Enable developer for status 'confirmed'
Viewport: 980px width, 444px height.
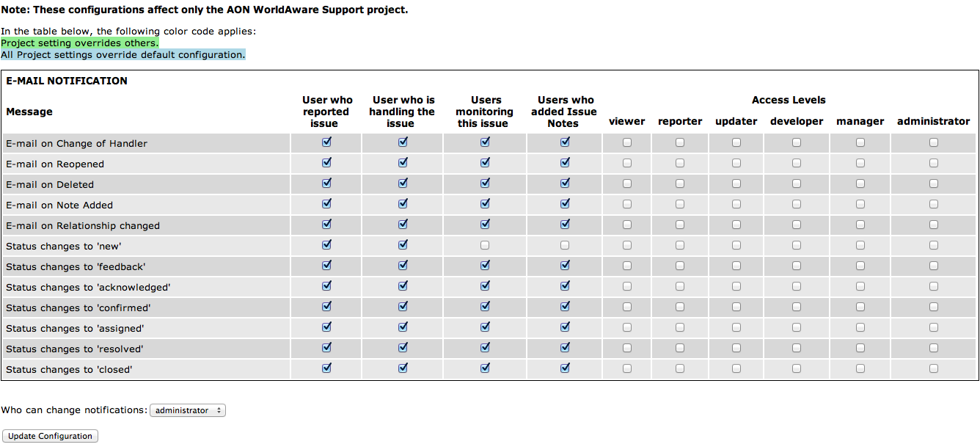[x=797, y=307]
